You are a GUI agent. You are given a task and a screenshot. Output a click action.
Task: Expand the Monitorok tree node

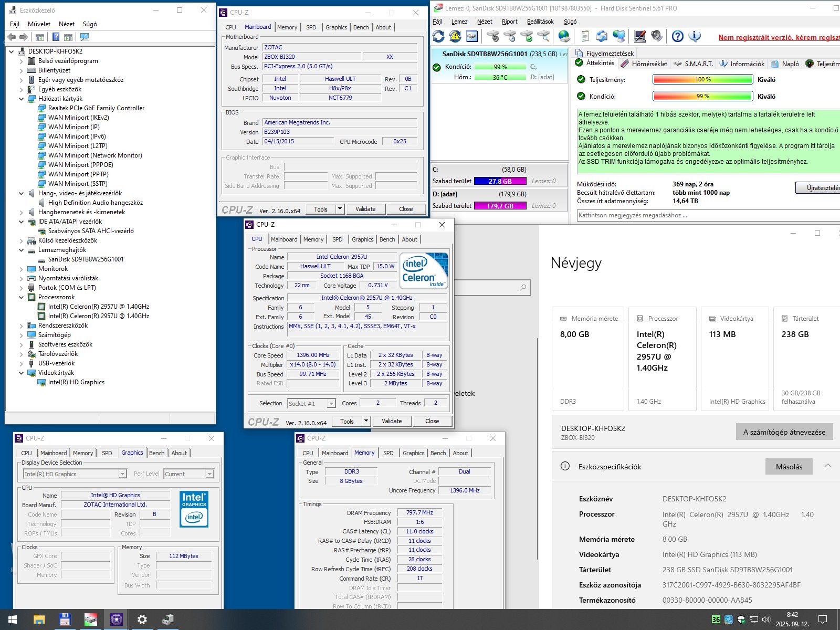[21, 269]
